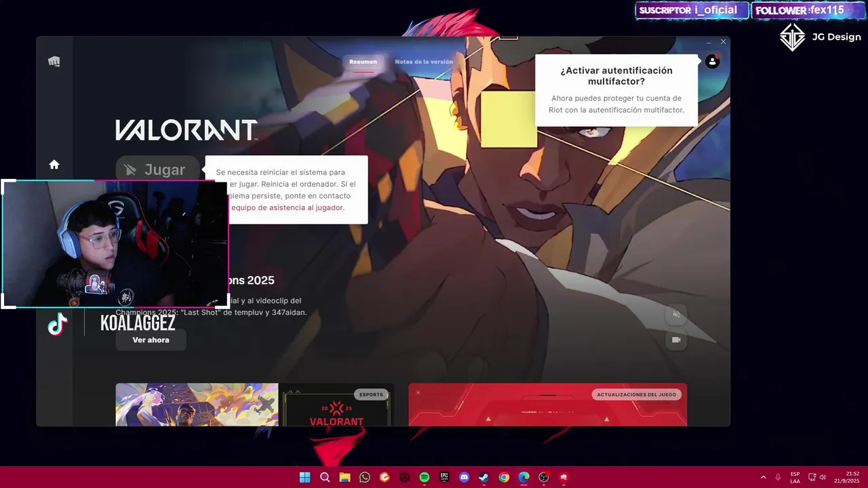Open the equipo de asistencia al jugador link
868x488 pixels.
(x=288, y=207)
